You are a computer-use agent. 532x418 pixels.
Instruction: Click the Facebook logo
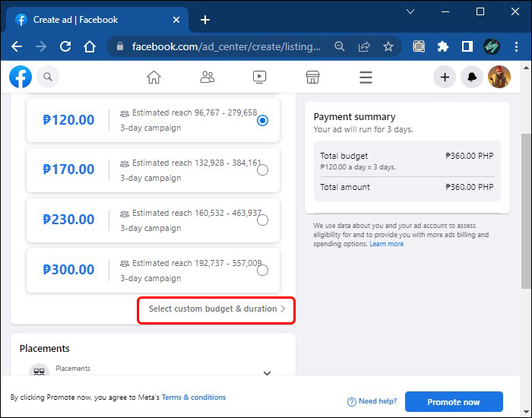coord(21,77)
